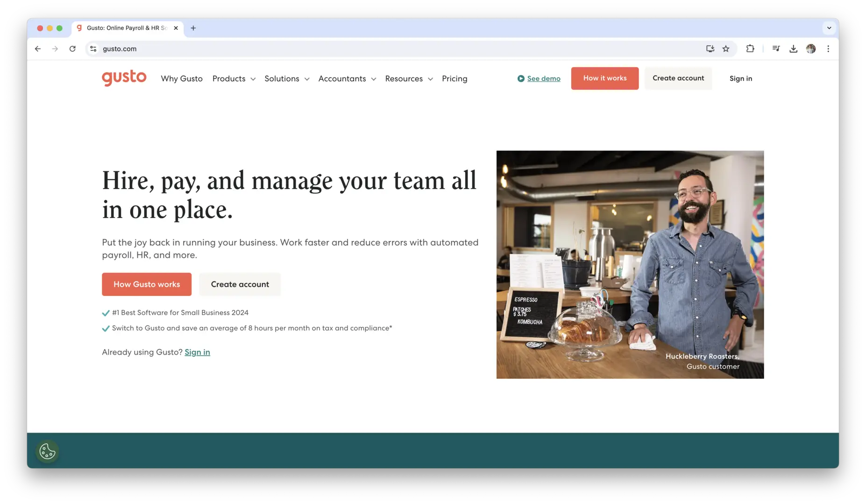Open the browser Extensions puzzle icon
The height and width of the screenshot is (504, 866).
[750, 49]
